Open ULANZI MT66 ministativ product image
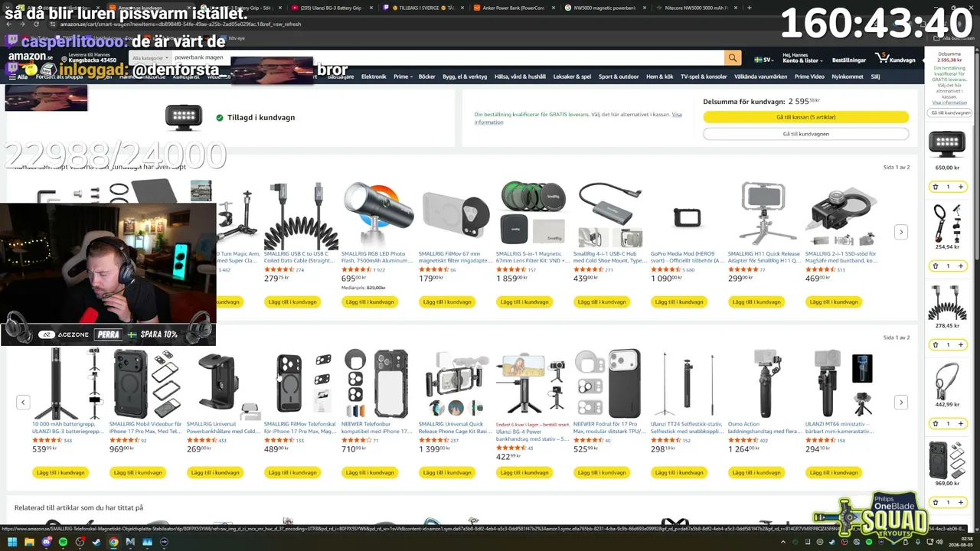The image size is (980, 551). tap(840, 384)
